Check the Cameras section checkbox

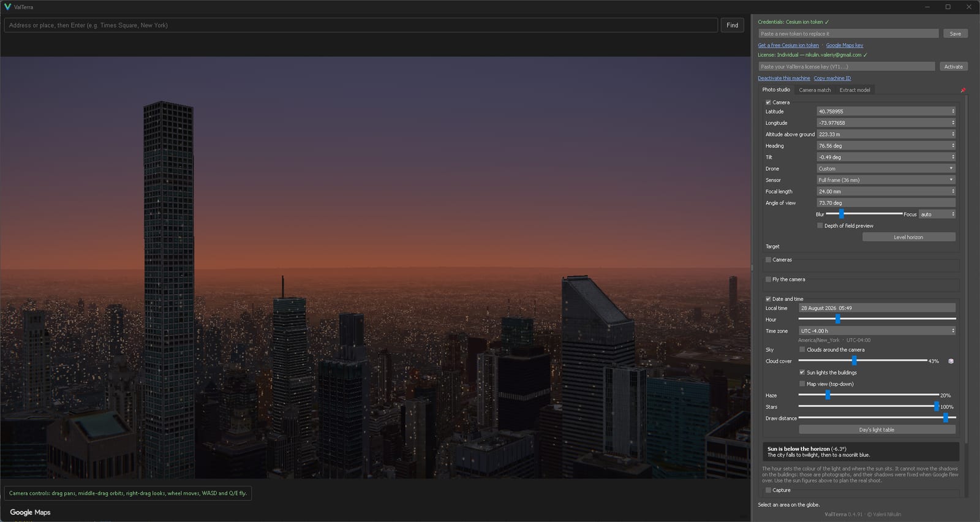pyautogui.click(x=768, y=260)
